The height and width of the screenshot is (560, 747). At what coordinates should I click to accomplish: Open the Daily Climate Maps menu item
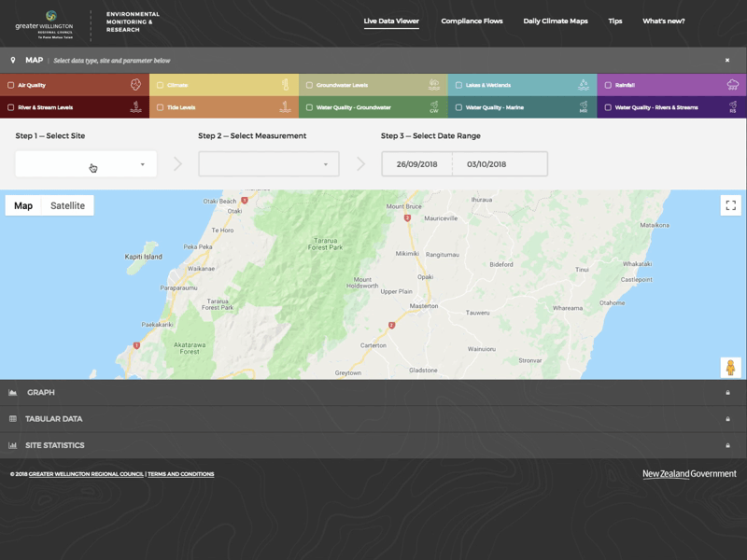[556, 21]
